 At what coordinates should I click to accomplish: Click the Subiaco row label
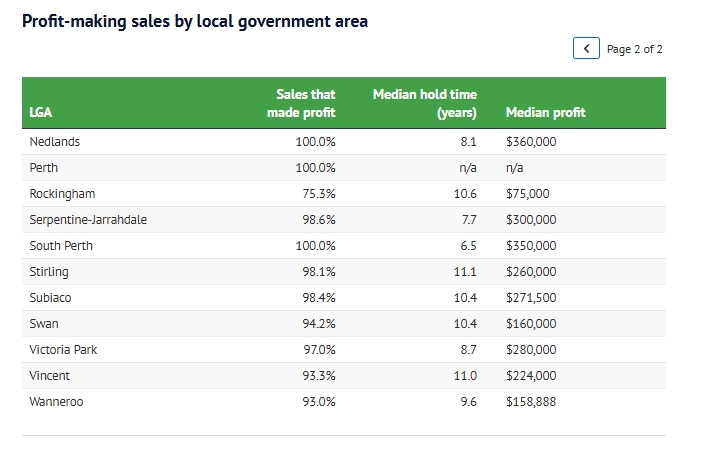[x=51, y=298]
